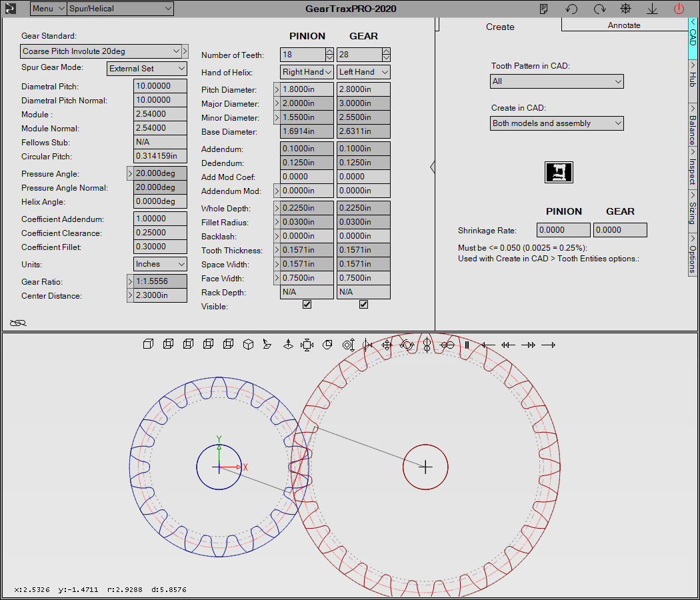Click the zoom to fit icon
The image size is (700, 600).
point(307,345)
